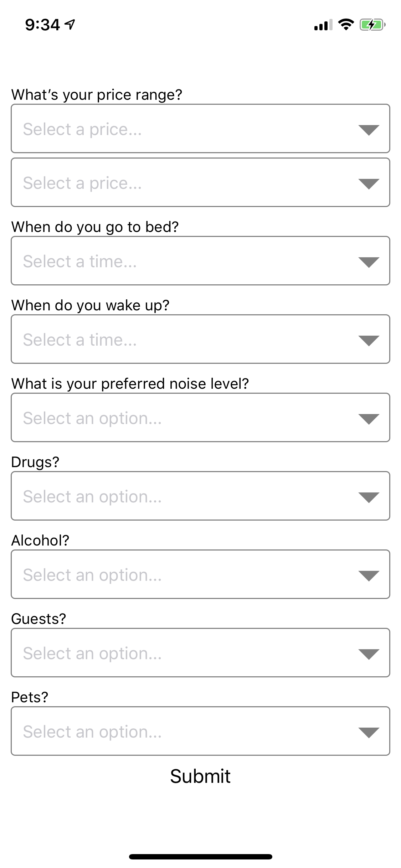Screen dimensions: 401x868
Task: Tap the 9:34 clock in status bar
Action: pos(42,25)
